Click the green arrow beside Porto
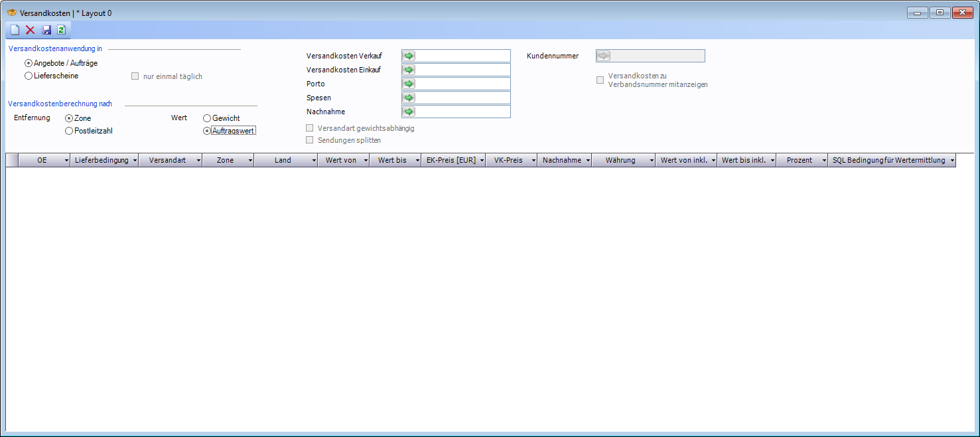The image size is (980, 437). pyautogui.click(x=409, y=84)
